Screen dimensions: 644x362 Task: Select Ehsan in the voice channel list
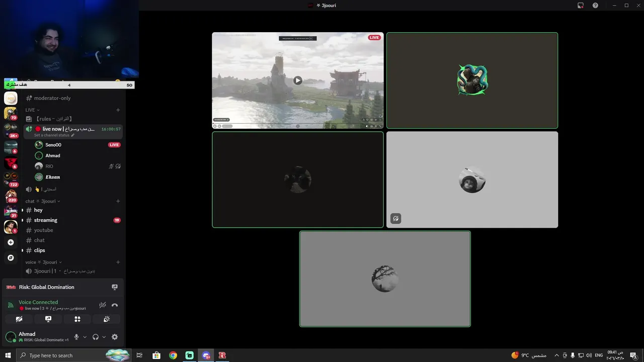pyautogui.click(x=77, y=177)
